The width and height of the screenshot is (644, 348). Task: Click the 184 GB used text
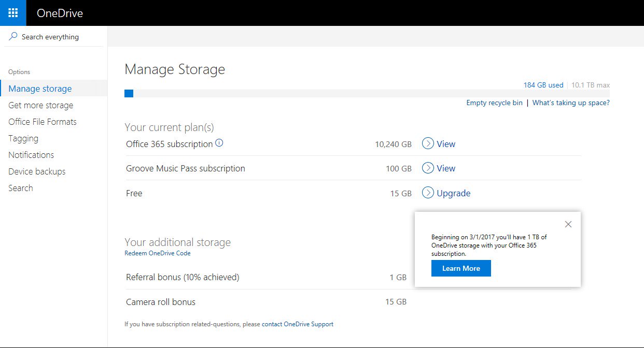tap(543, 85)
